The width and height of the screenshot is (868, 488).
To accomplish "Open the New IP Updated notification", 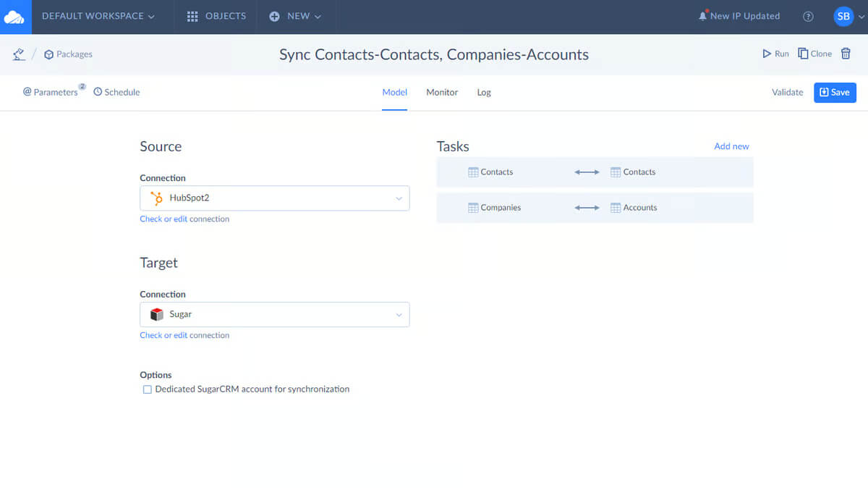I will [745, 16].
